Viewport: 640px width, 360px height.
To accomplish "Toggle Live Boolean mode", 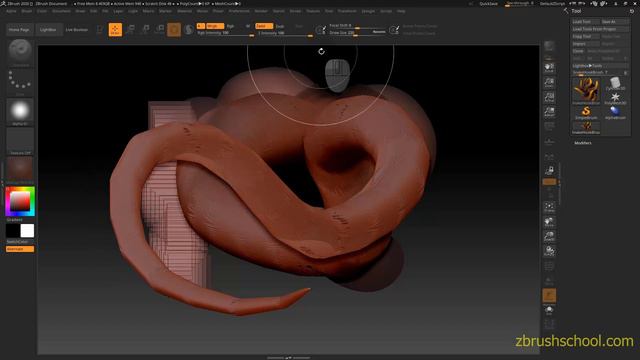I will 77,29.
